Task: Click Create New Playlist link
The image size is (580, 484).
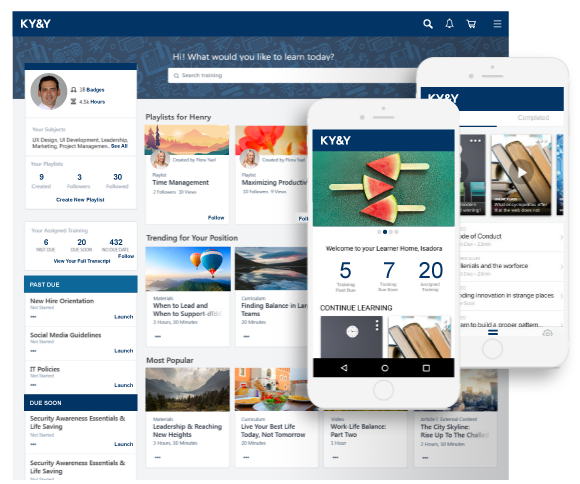Action: (80, 200)
